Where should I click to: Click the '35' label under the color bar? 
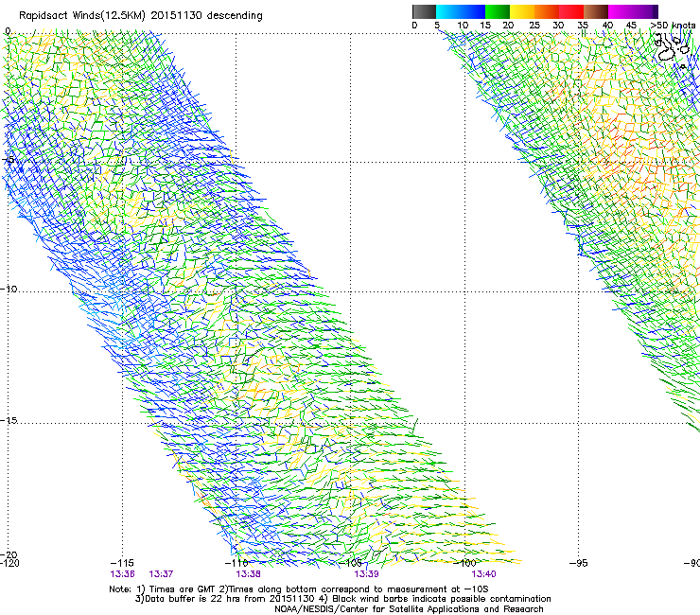point(583,26)
